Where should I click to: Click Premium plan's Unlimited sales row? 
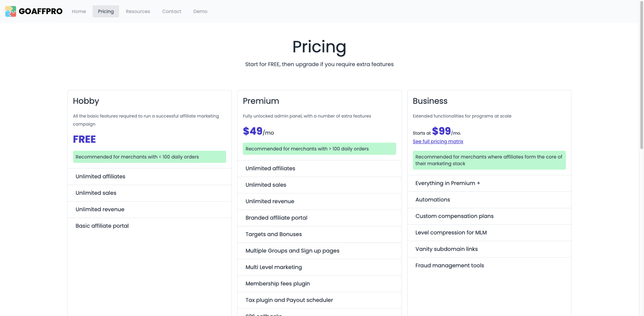click(x=319, y=185)
